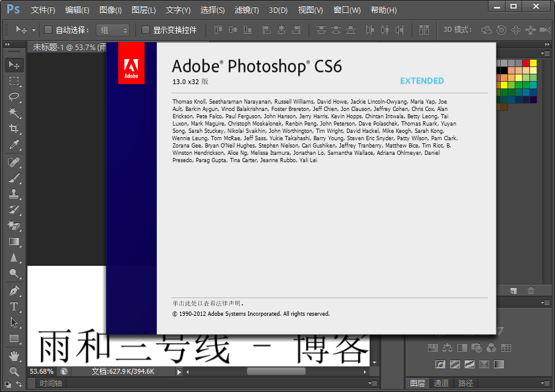Select the Magic Wand tool
Image resolution: width=555 pixels, height=392 pixels.
14,113
